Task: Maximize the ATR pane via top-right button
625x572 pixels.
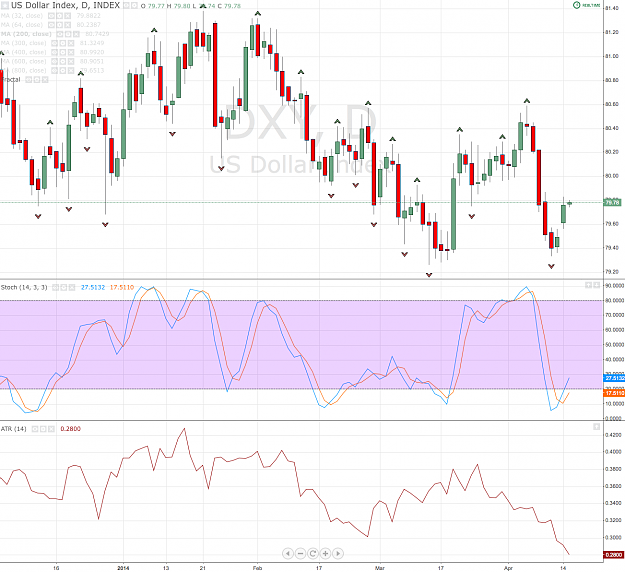Action: point(596,427)
